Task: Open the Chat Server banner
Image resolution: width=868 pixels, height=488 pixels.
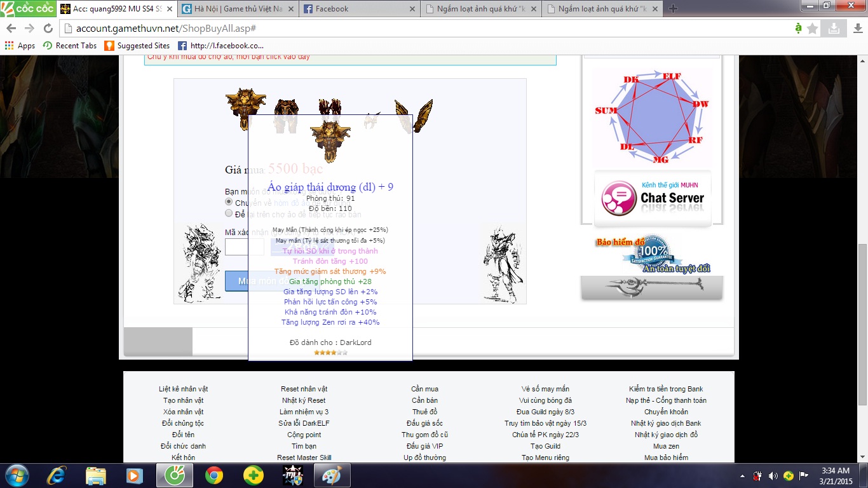Action: point(653,198)
